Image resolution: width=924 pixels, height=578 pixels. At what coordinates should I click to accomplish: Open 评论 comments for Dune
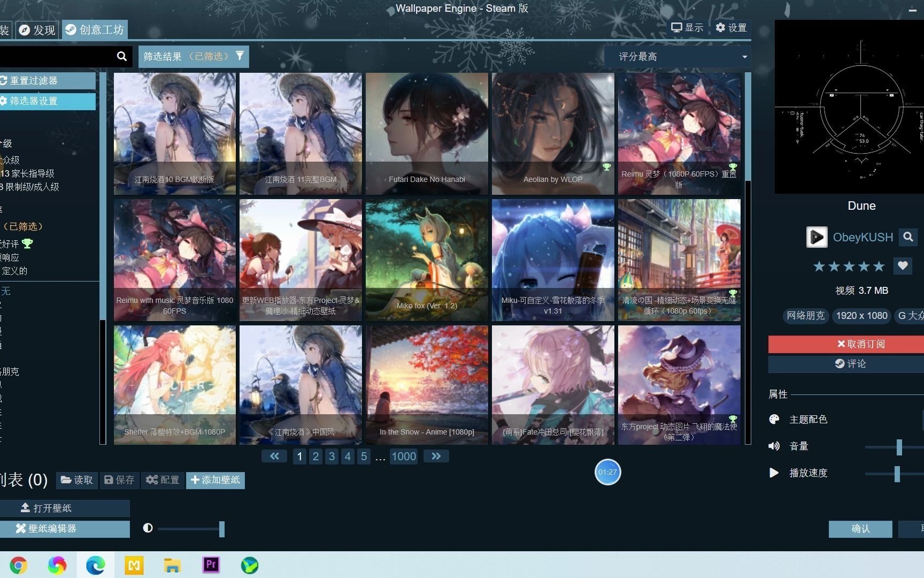coord(846,364)
